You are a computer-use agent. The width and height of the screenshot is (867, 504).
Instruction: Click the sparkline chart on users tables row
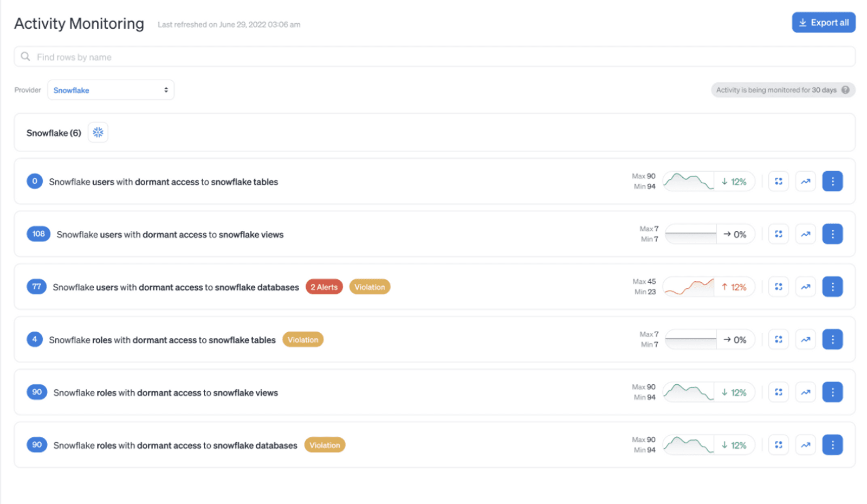[688, 182]
